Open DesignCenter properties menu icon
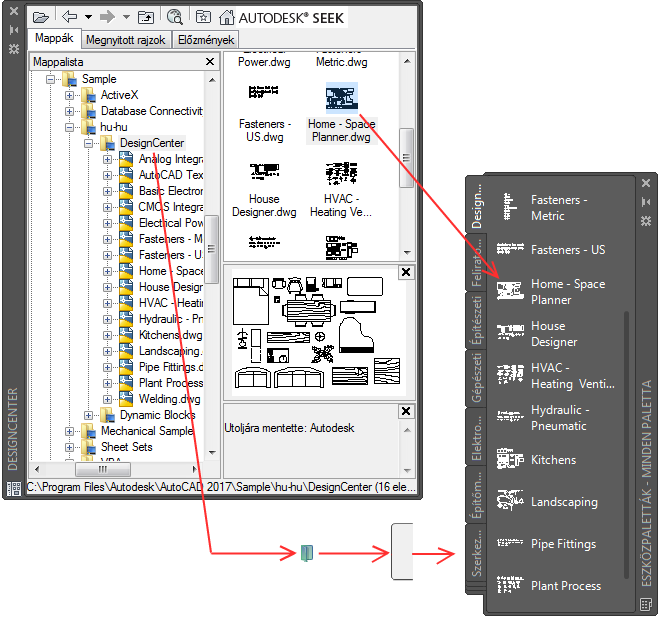Screen dimensions: 659x617 (14, 49)
